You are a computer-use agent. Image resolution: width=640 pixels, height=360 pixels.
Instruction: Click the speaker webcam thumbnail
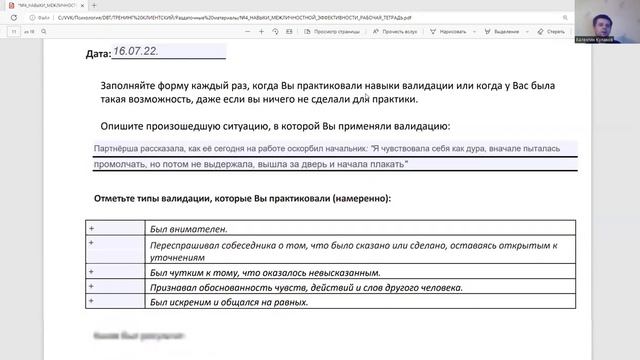point(607,22)
